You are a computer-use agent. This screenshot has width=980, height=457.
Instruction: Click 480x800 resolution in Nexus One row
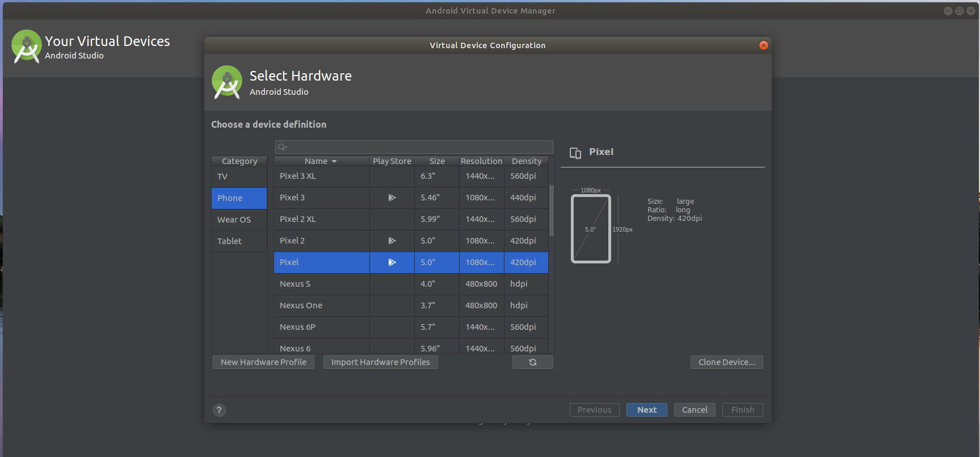(481, 305)
